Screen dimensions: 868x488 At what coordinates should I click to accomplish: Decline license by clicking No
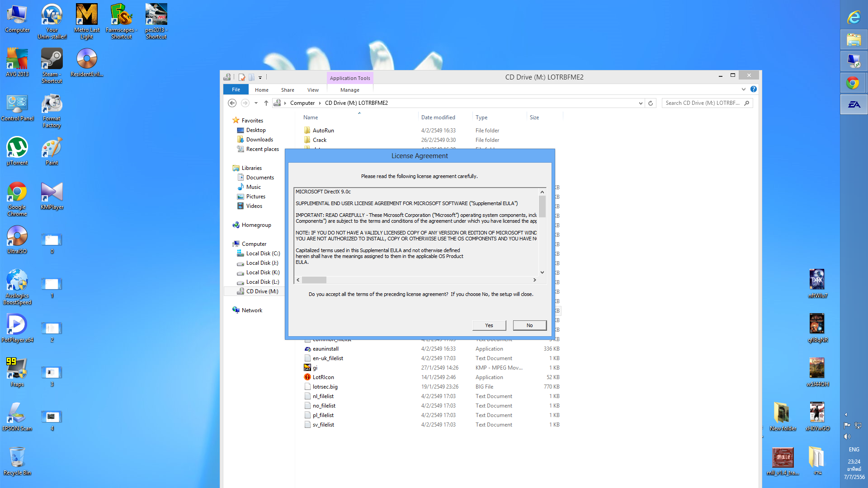(529, 325)
